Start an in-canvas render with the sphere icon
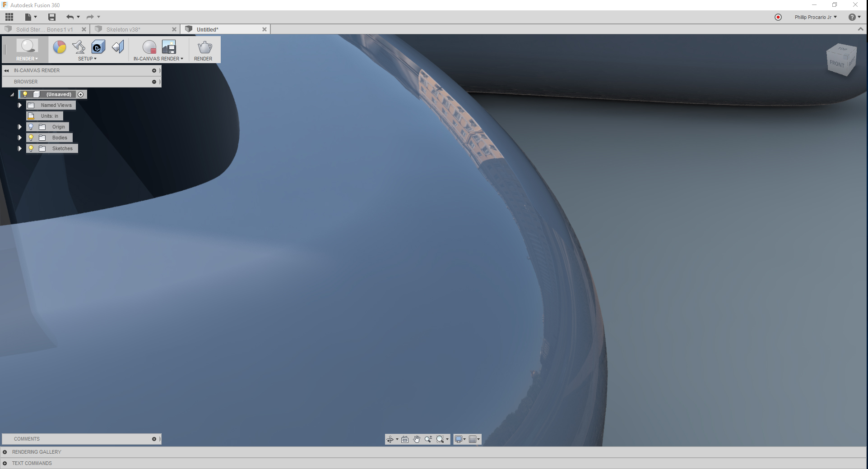The image size is (868, 469). tap(149, 47)
